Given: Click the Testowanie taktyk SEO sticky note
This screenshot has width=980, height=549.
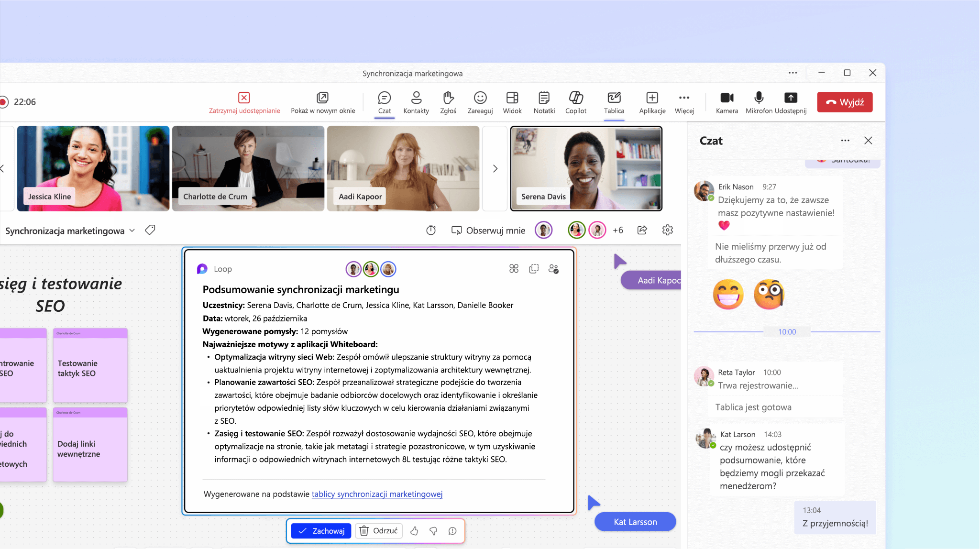Looking at the screenshot, I should pos(90,365).
